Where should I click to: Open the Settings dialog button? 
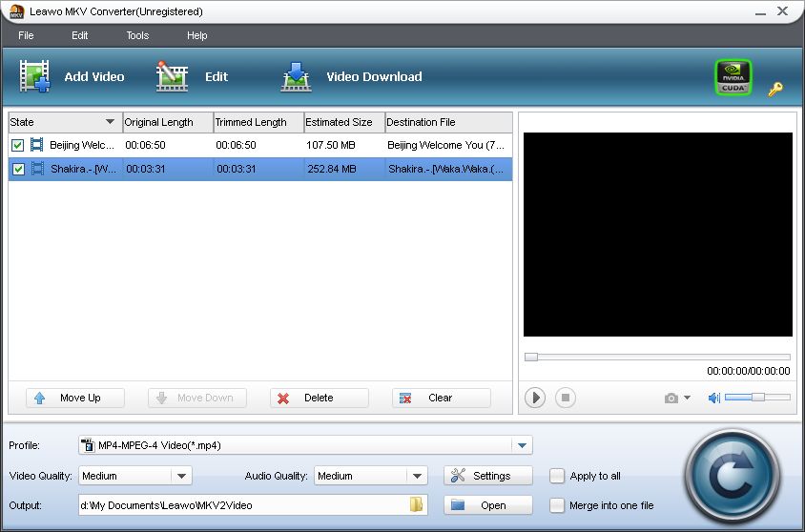coord(488,476)
